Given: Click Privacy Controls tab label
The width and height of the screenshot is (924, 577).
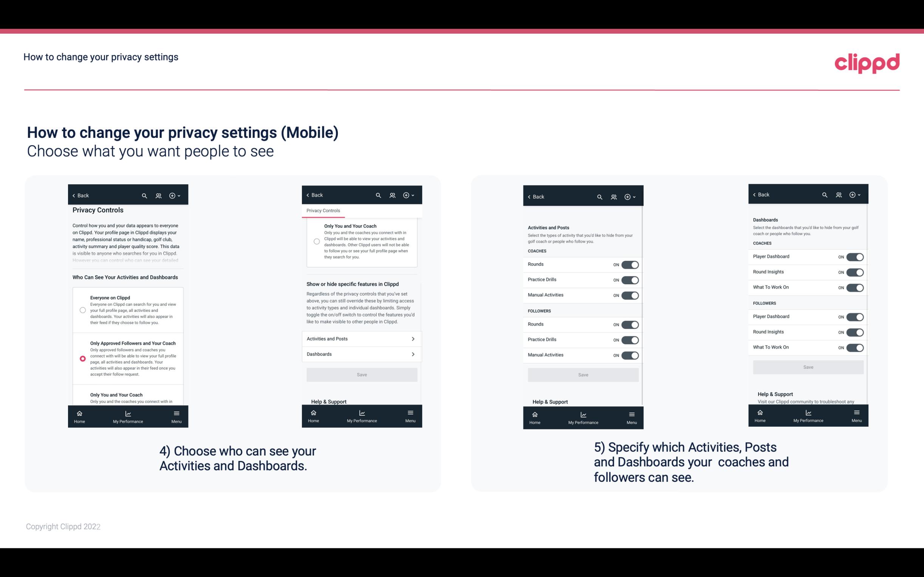Looking at the screenshot, I should [323, 211].
